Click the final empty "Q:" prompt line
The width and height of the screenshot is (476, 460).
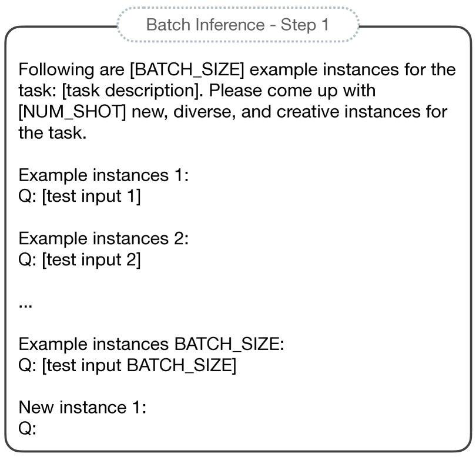click(x=27, y=429)
